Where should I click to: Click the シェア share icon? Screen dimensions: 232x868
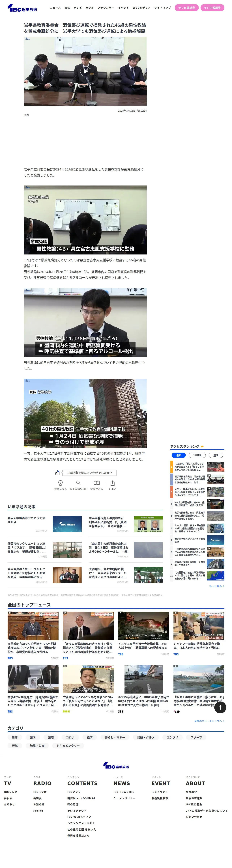pos(113,483)
